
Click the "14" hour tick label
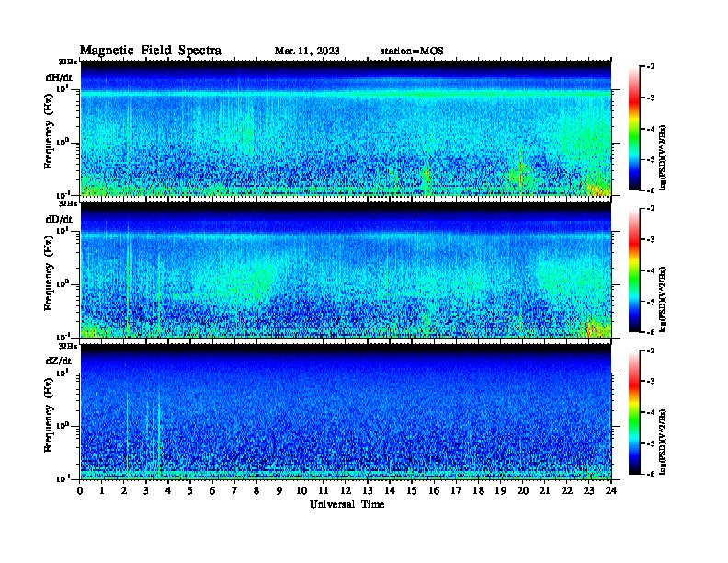[390, 491]
